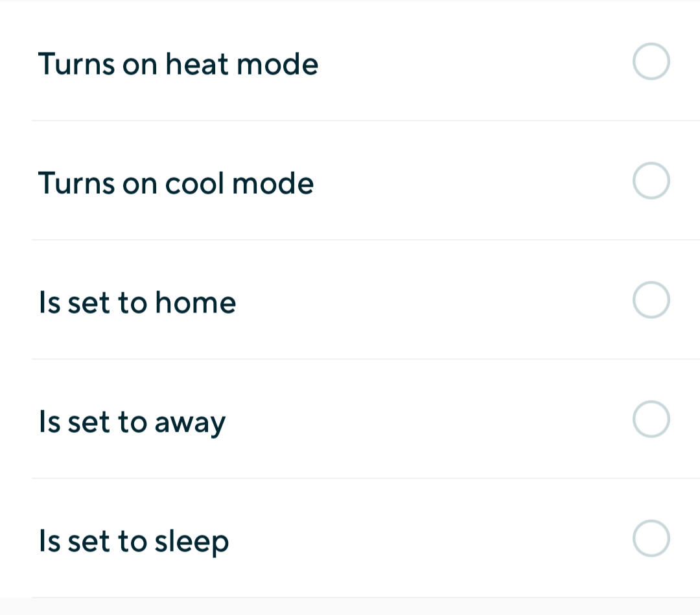Choose the Is set to home radio button
The height and width of the screenshot is (615, 700).
[651, 299]
